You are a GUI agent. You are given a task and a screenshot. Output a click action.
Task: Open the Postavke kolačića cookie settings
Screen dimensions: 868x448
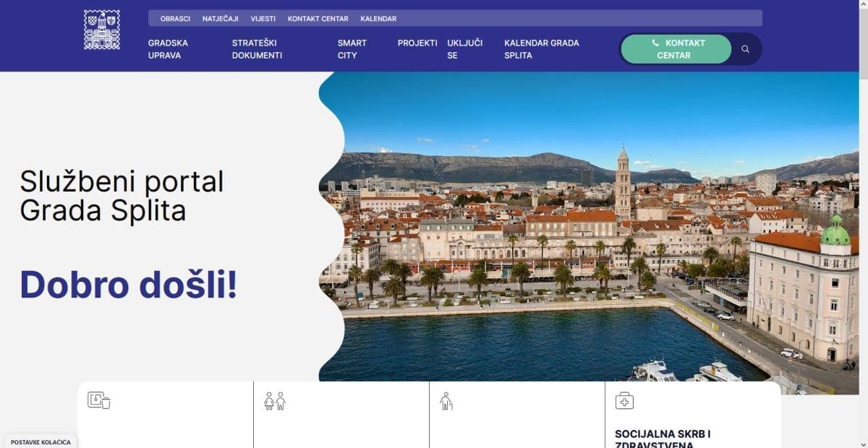[41, 442]
